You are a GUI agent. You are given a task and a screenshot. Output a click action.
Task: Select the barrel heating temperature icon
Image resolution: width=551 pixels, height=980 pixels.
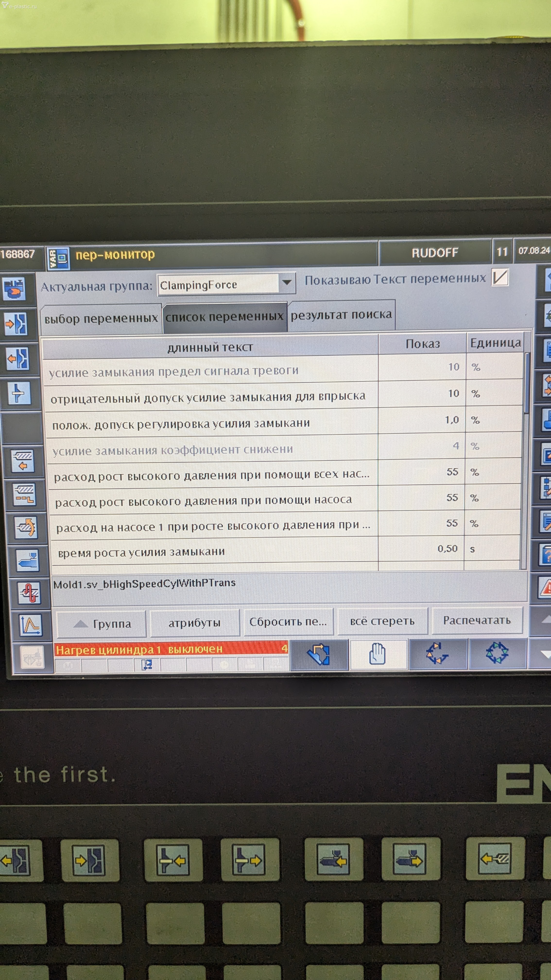[x=29, y=594]
